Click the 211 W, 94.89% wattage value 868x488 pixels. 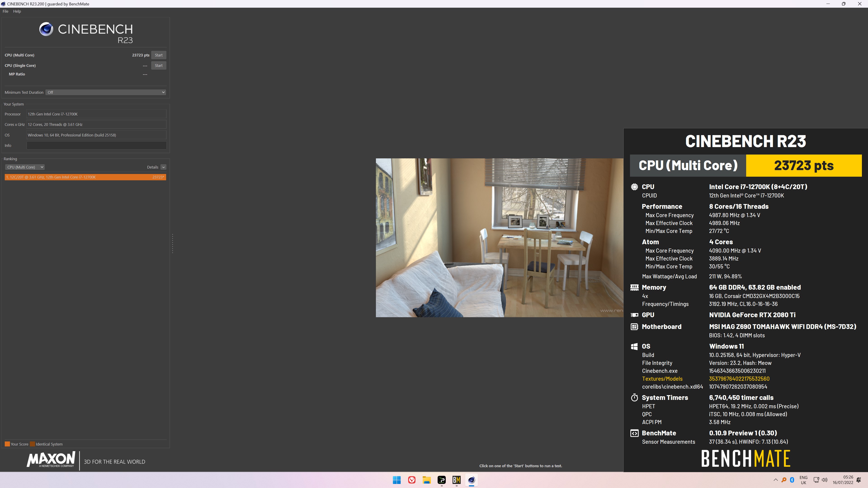pos(725,277)
